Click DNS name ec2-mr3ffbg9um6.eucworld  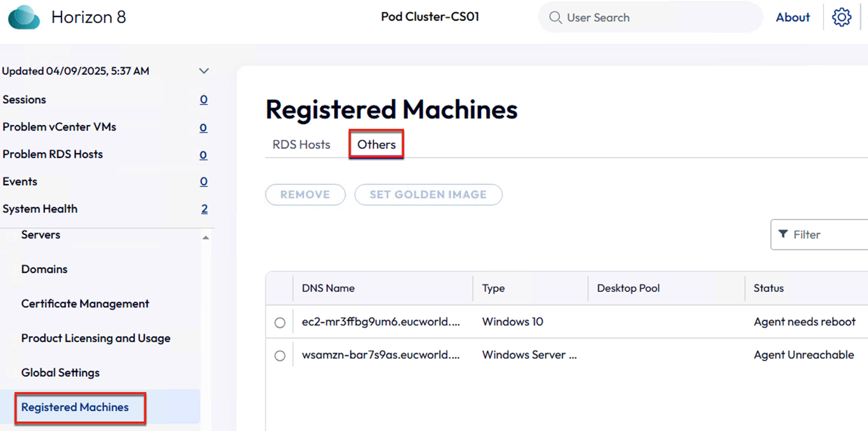(x=381, y=322)
